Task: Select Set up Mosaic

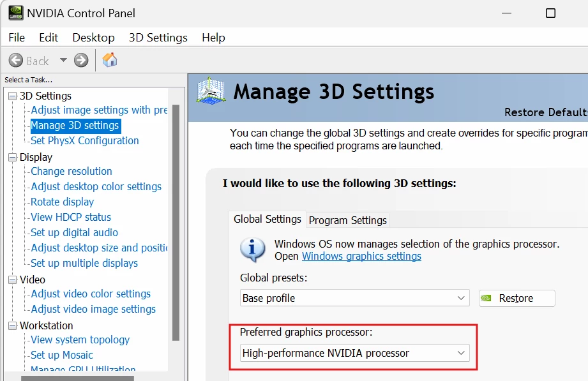Action: tap(62, 355)
